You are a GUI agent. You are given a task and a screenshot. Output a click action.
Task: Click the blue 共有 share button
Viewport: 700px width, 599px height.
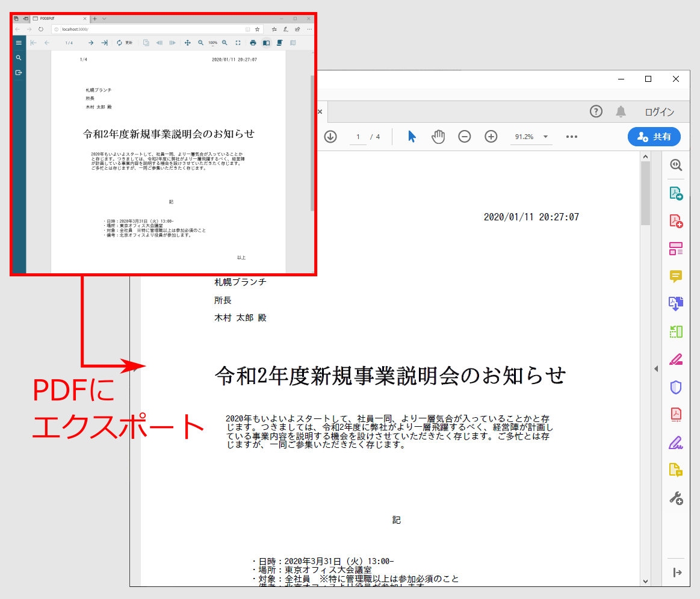click(x=654, y=137)
